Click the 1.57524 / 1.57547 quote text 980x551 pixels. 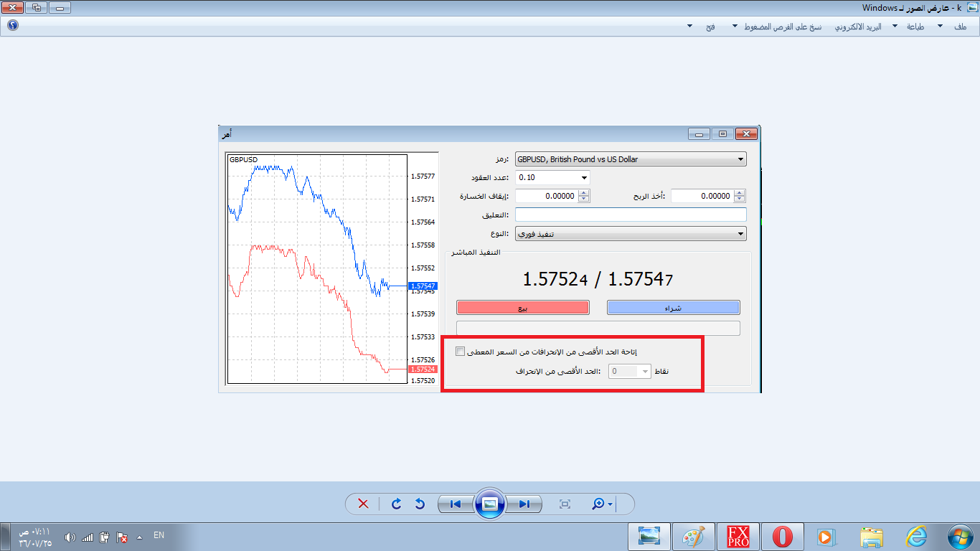[598, 278]
